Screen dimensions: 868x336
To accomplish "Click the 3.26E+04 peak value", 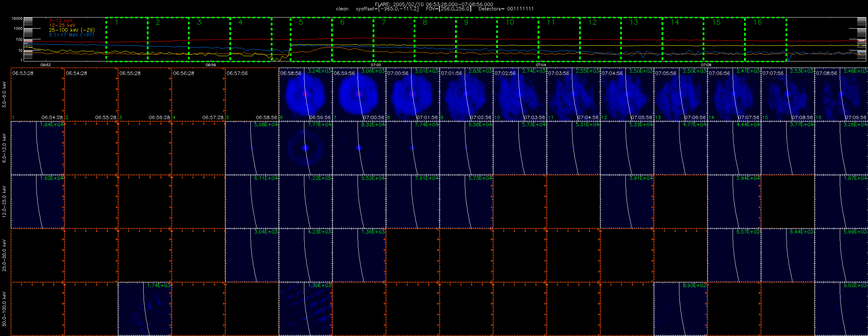I will [x=856, y=125].
